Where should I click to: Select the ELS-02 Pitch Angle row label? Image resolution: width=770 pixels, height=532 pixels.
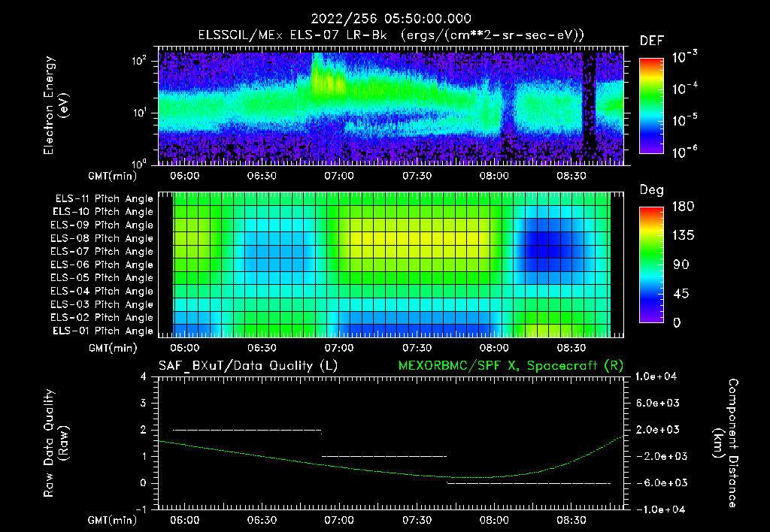(102, 318)
